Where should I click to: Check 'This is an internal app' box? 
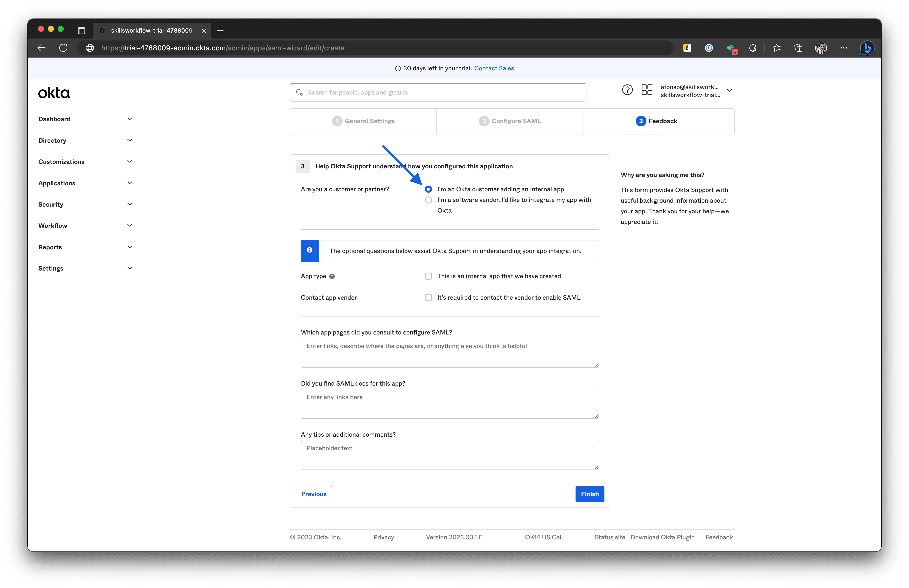(429, 276)
